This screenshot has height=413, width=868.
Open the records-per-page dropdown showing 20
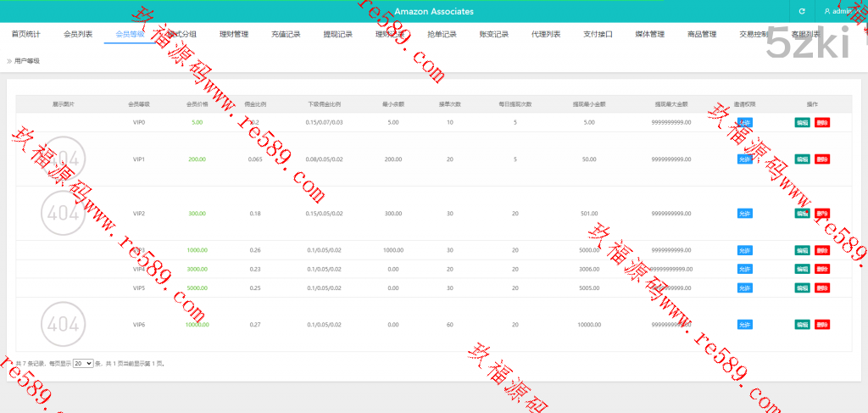[x=83, y=363]
